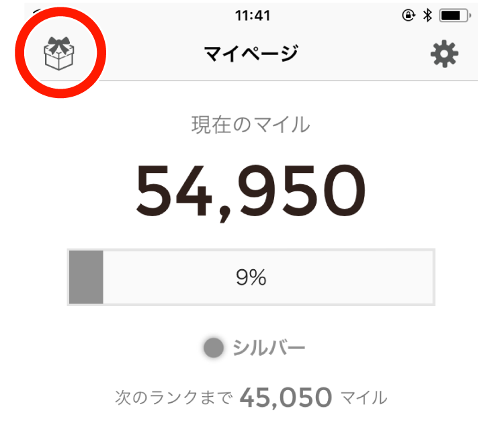Open the gift box rewards icon

(x=58, y=54)
